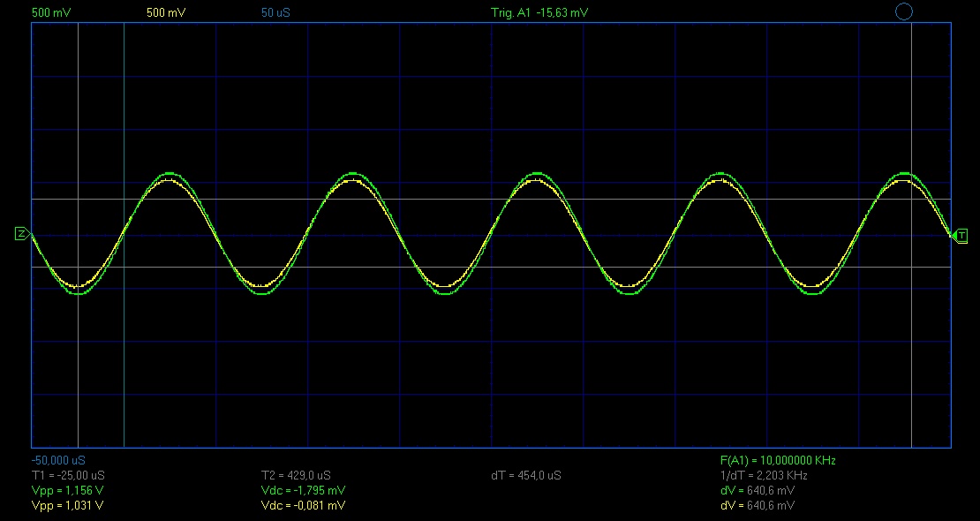Click the yellow dV = 640,6 mV readout

tap(758, 505)
